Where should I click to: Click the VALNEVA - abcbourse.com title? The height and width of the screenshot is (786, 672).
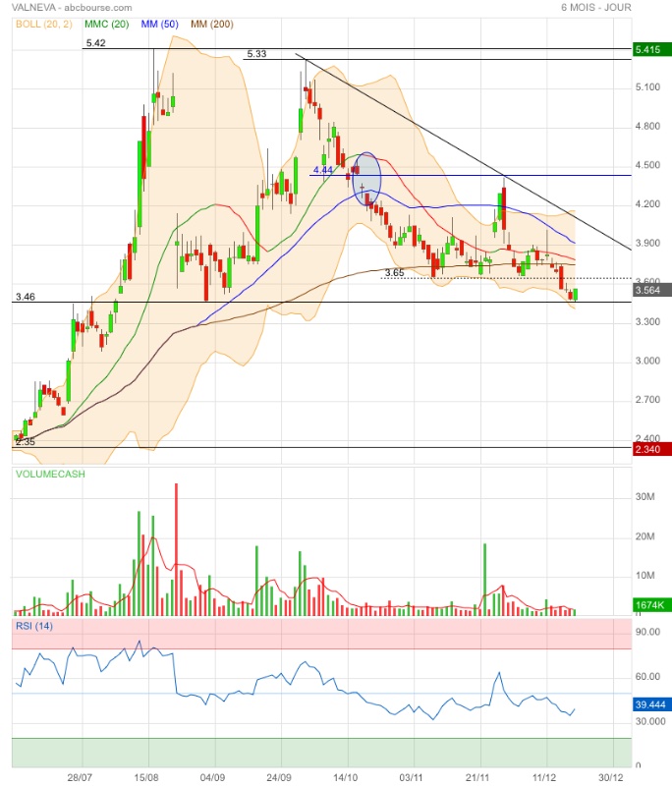(x=72, y=8)
